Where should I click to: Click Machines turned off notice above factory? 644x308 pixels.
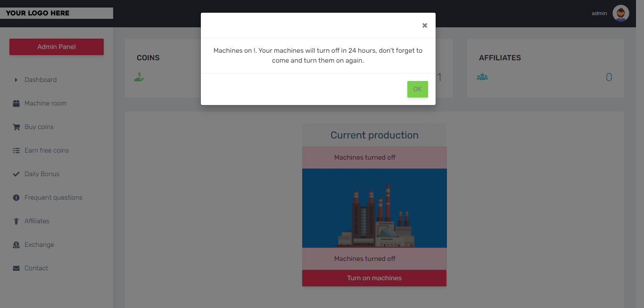point(374,157)
